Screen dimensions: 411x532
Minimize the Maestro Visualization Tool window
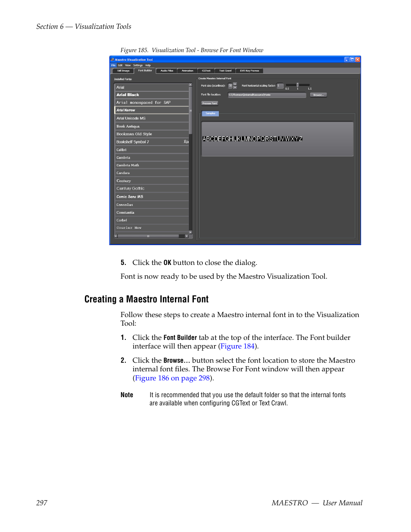(x=347, y=59)
